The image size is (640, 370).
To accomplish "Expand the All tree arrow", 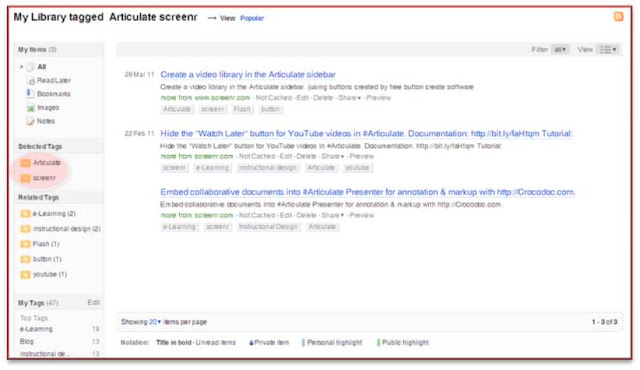I will pos(21,66).
